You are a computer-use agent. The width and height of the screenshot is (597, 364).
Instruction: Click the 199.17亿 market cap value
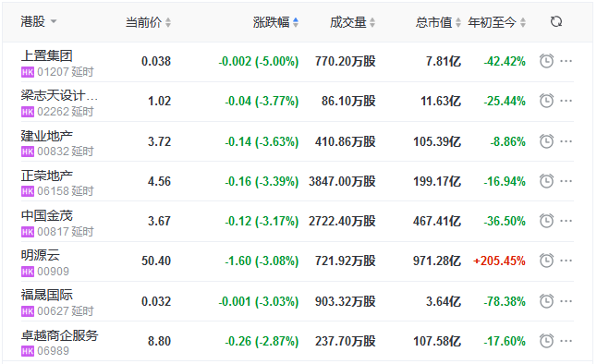click(x=437, y=181)
